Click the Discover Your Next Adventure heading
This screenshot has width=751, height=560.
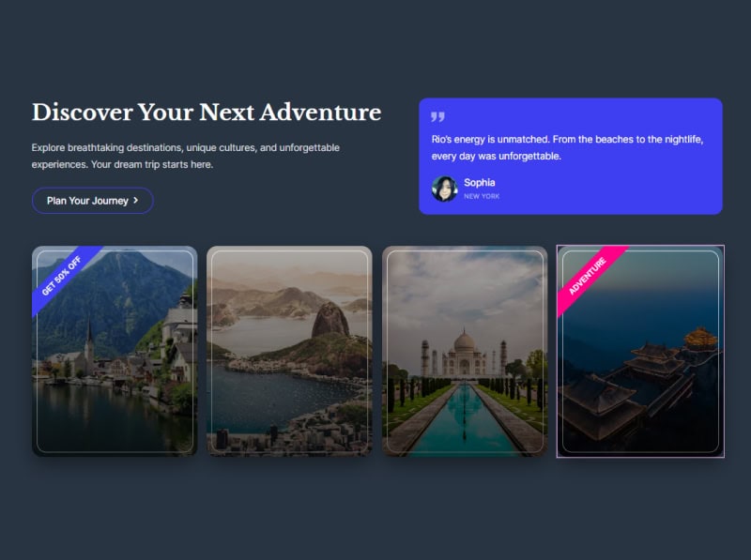click(x=207, y=113)
